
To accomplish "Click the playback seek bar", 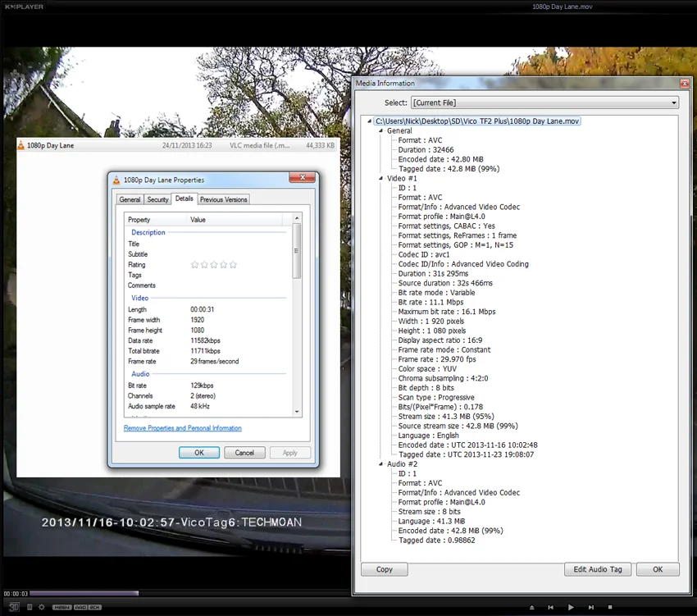I will (x=189, y=593).
